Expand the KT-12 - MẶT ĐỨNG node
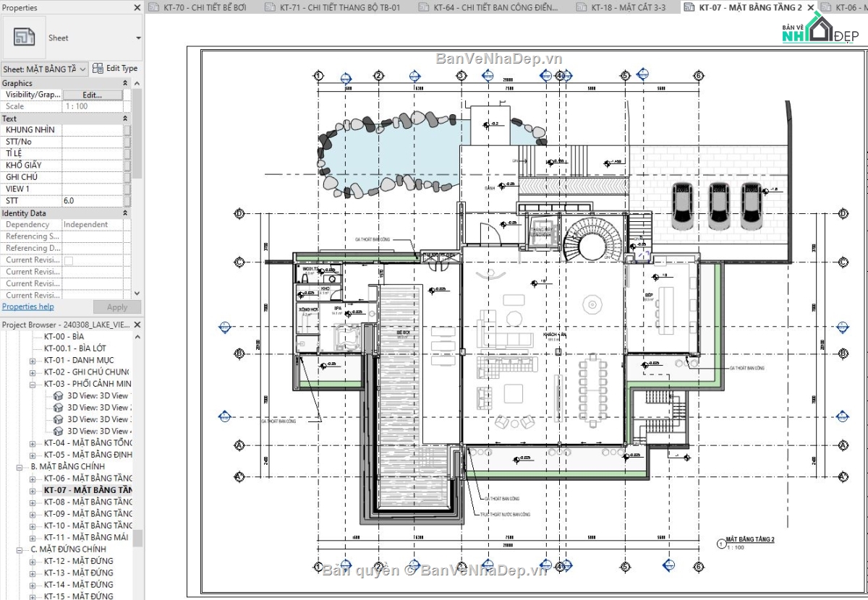 coord(33,561)
